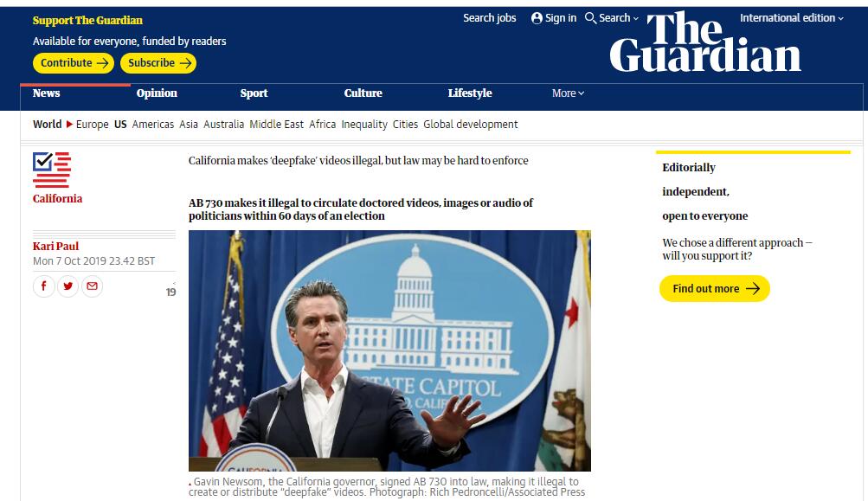Switch to the Sport section tab

(254, 93)
